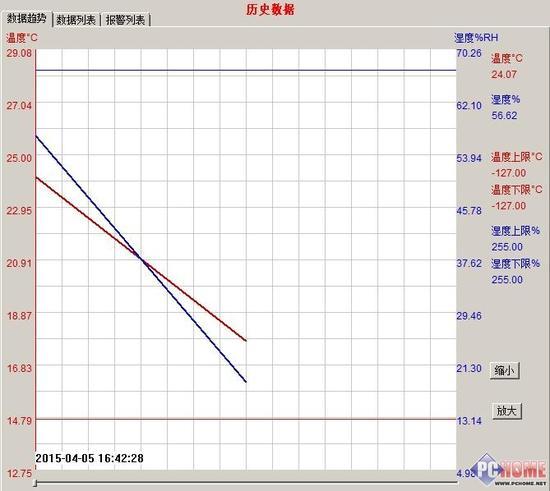Click the 37.62 humidity axis label
This screenshot has width=550, height=491.
469,263
